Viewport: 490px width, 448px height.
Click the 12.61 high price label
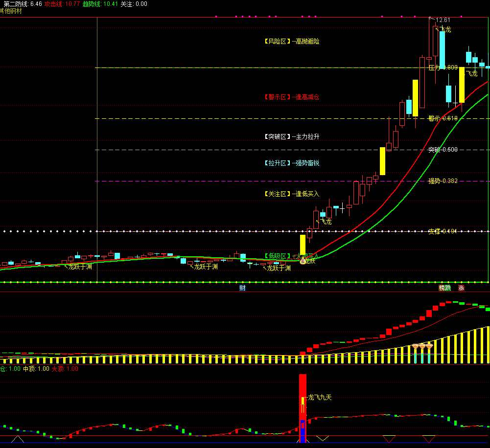(x=443, y=20)
